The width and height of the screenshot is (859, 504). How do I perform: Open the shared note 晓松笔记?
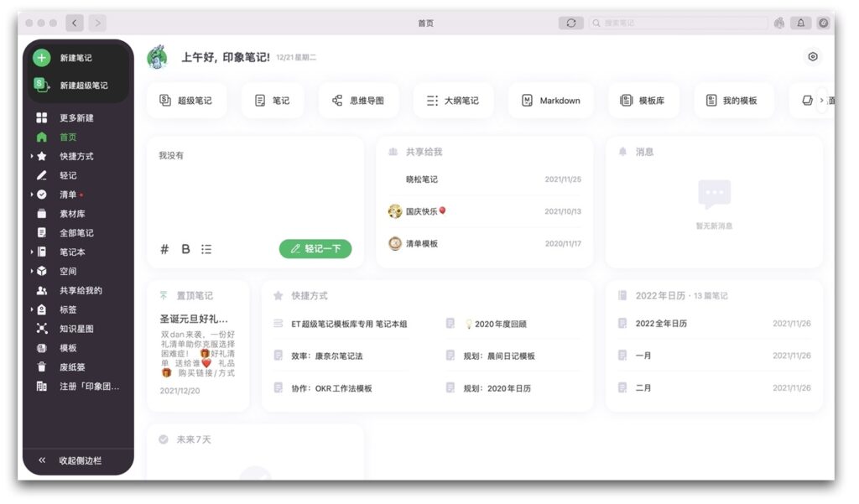click(422, 179)
